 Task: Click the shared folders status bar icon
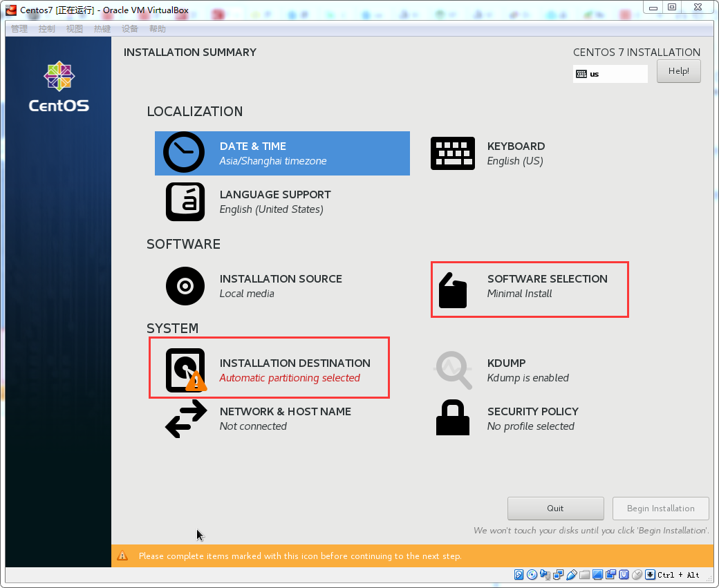[585, 574]
